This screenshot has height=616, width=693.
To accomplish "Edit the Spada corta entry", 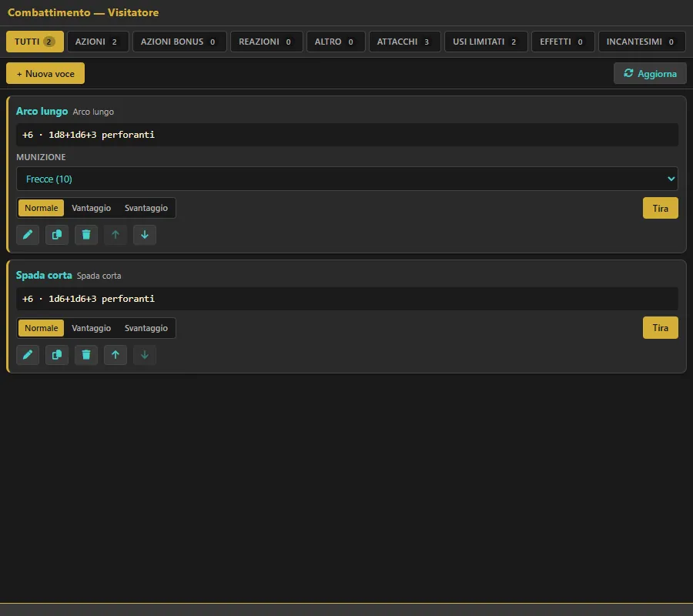I will point(28,355).
